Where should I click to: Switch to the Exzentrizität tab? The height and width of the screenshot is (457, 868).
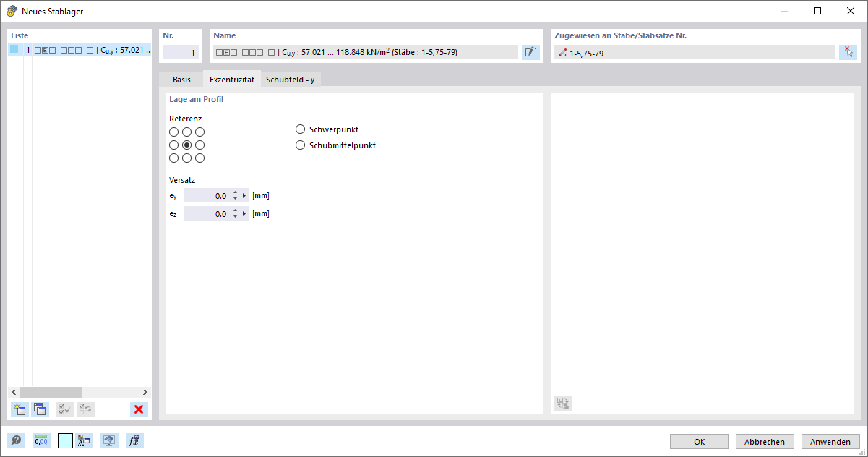[x=231, y=80]
